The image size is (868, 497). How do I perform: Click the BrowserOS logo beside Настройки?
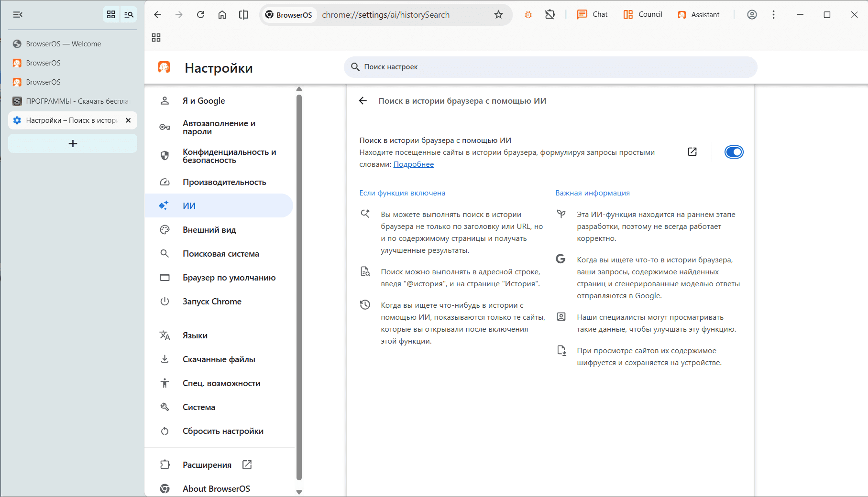coord(164,67)
